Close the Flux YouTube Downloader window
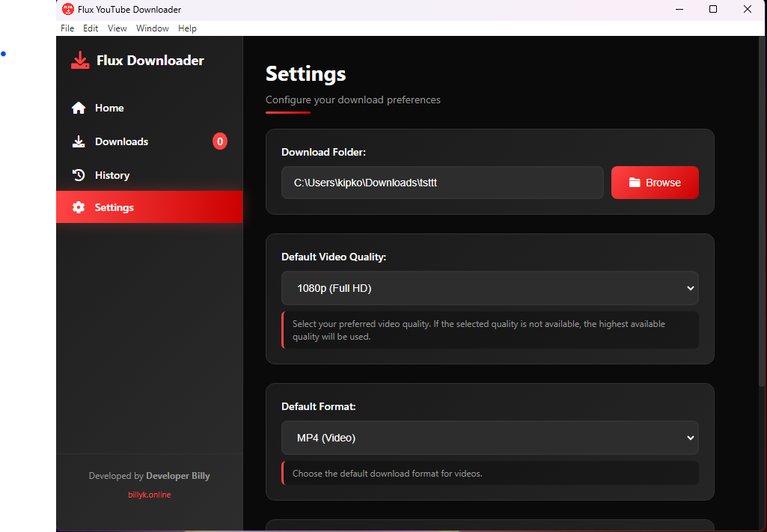767x532 pixels. click(x=748, y=9)
